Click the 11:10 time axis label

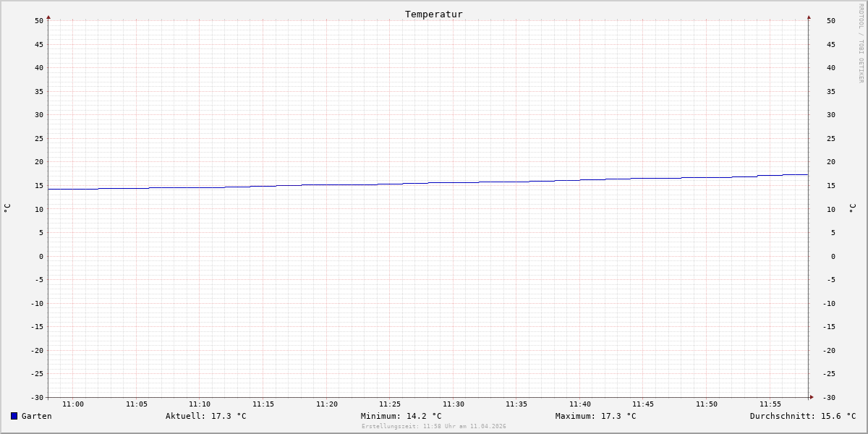[x=200, y=404]
